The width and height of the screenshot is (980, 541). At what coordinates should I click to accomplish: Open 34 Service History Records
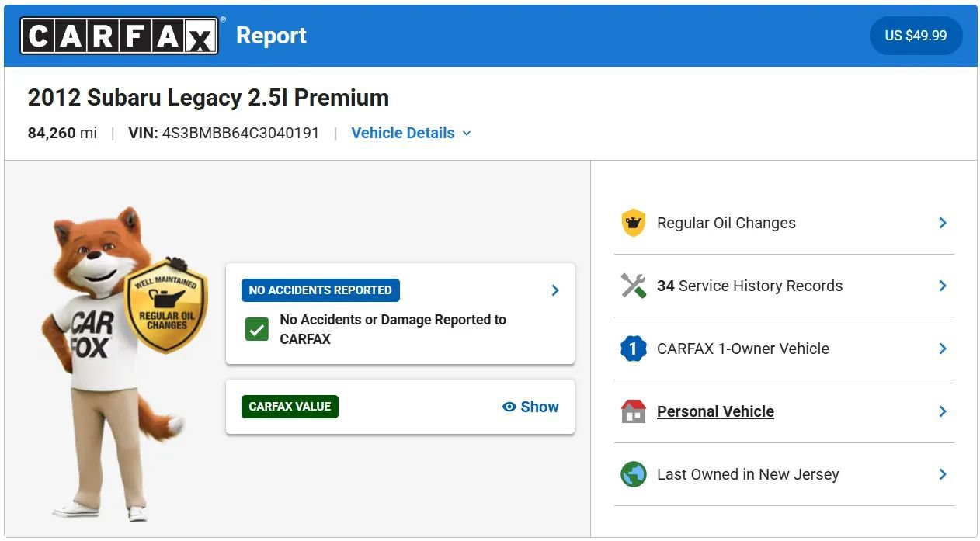pos(784,286)
